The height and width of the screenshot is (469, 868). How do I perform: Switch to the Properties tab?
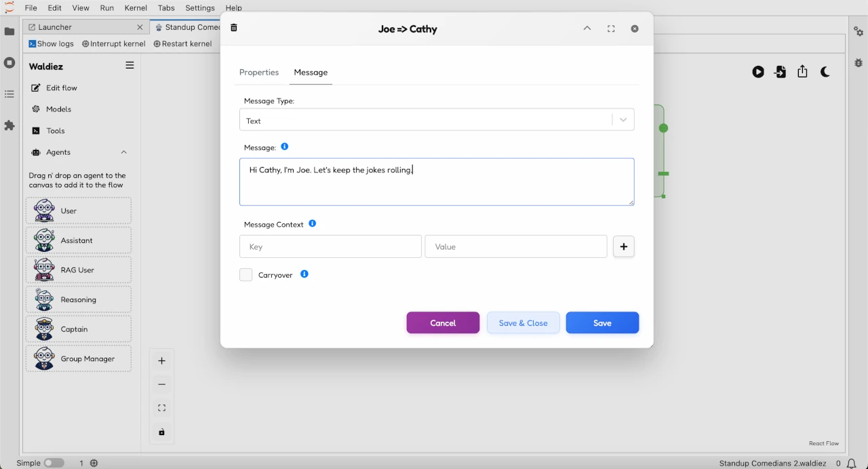click(x=259, y=72)
